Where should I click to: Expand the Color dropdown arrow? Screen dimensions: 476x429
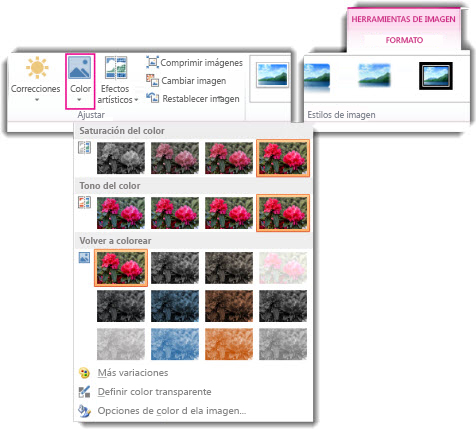(x=79, y=100)
